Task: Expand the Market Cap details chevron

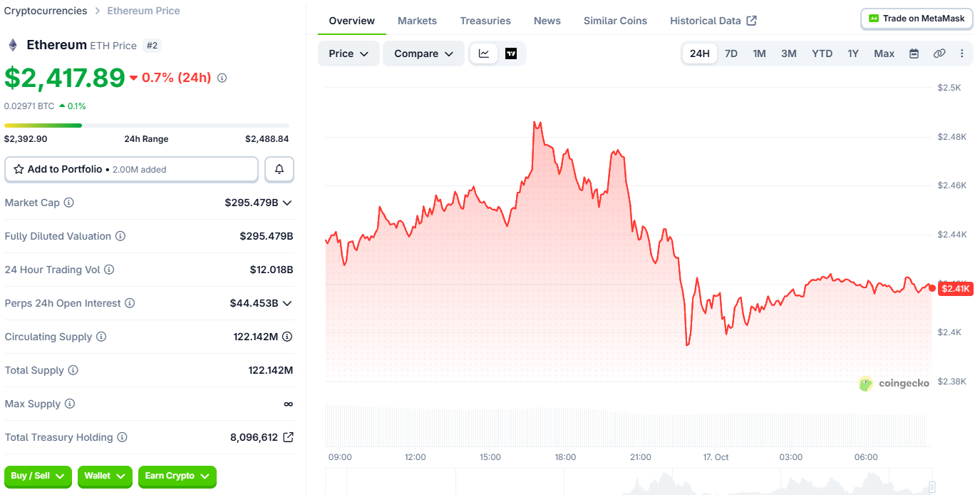Action: (x=287, y=203)
